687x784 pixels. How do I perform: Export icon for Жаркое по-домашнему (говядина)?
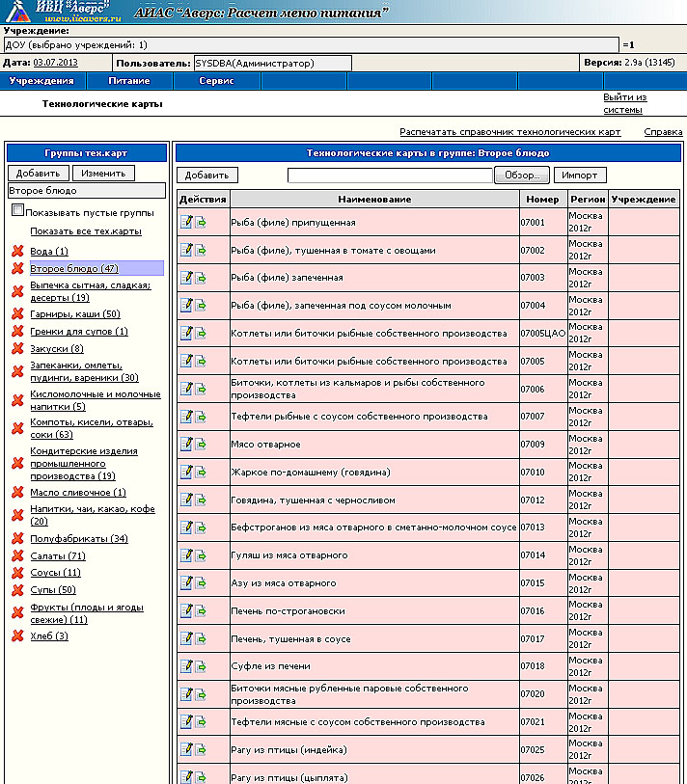pos(201,472)
